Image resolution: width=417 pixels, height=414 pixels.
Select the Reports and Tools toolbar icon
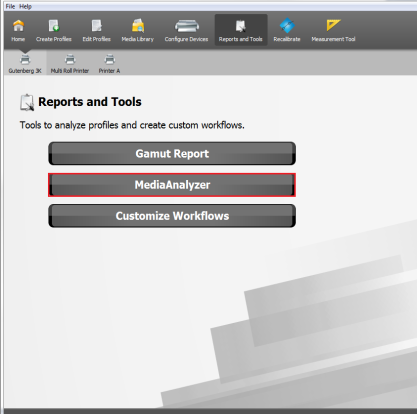click(241, 30)
